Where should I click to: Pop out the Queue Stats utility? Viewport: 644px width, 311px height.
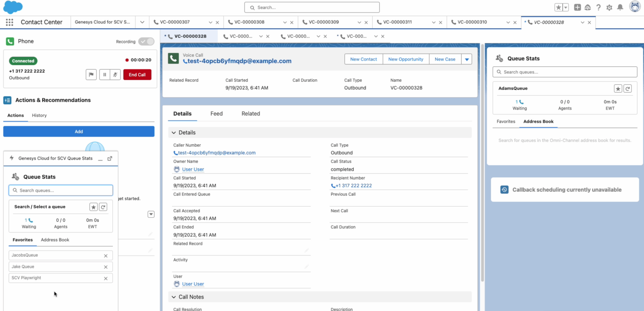[110, 159]
